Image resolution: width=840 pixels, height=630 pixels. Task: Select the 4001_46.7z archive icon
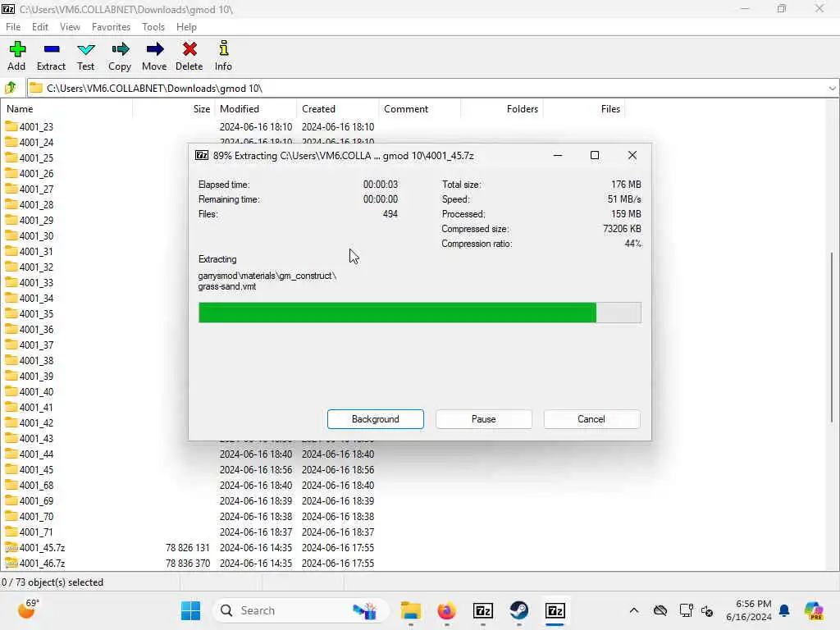coord(11,563)
